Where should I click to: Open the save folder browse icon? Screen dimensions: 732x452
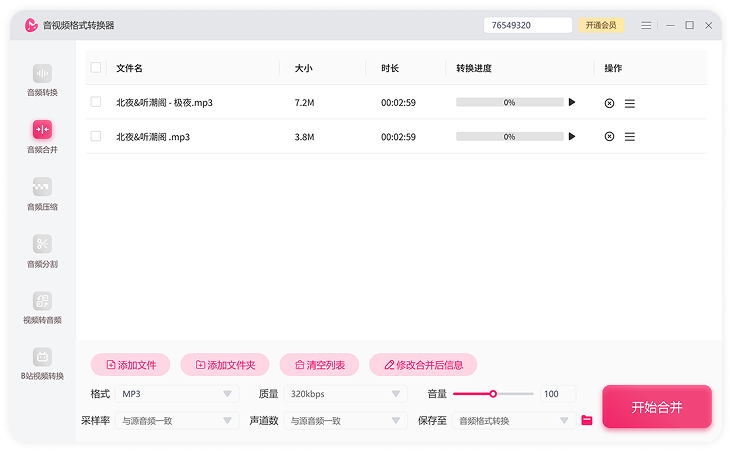coord(587,421)
